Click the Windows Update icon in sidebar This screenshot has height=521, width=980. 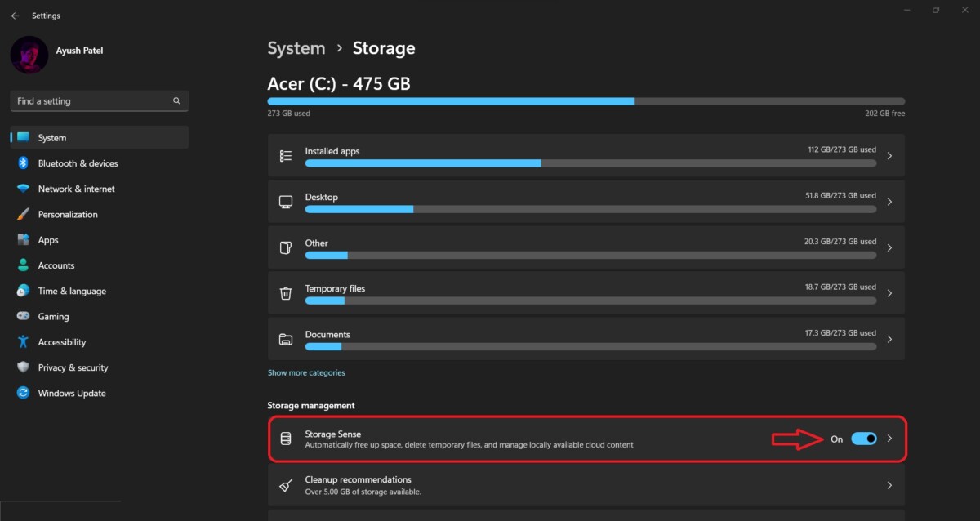click(x=22, y=393)
